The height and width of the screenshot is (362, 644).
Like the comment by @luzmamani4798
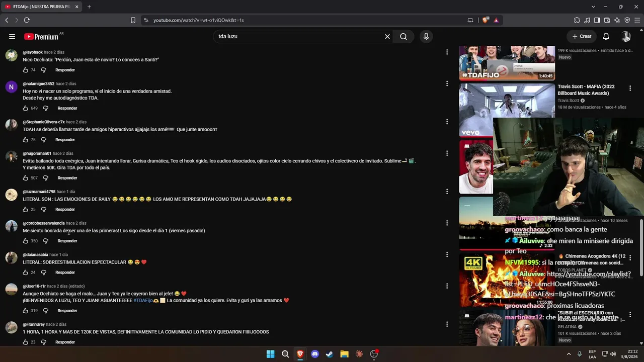(x=26, y=210)
